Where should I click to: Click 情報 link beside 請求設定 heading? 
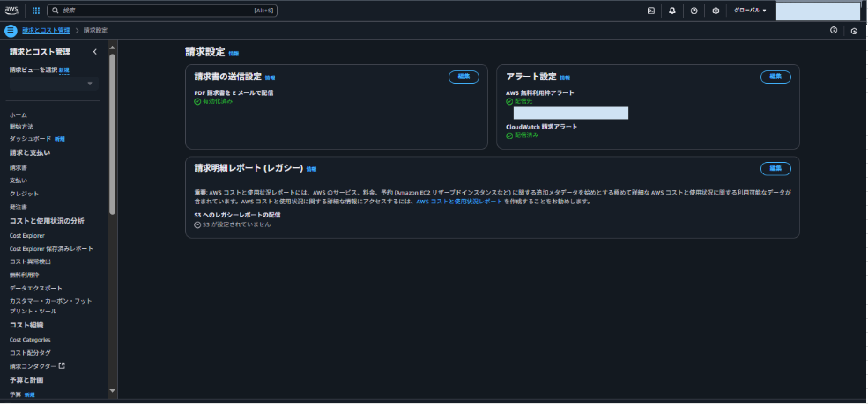click(234, 54)
